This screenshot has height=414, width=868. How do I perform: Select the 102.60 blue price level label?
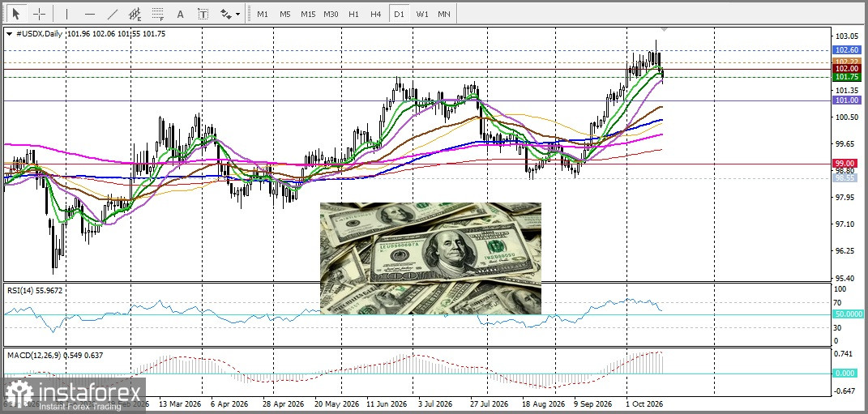(x=847, y=49)
